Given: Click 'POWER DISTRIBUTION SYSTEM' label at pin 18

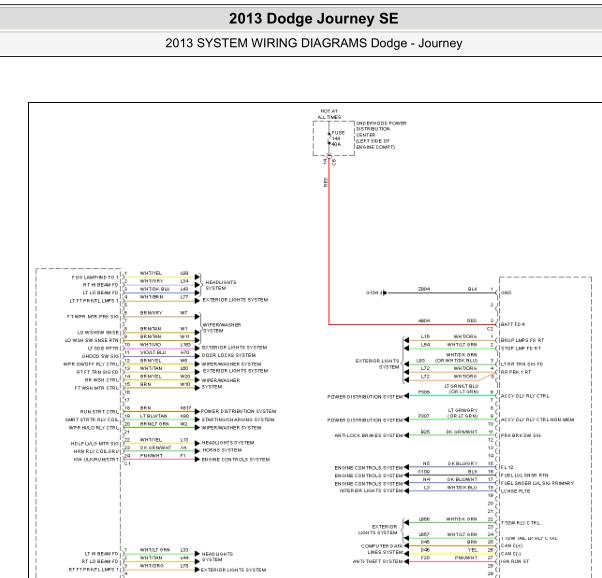Looking at the screenshot, I should point(238,411).
